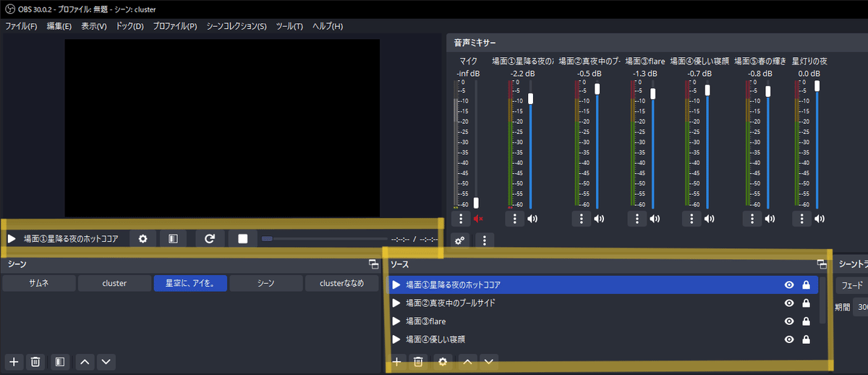Screen dimensions: 868x375
Task: Pop out the シーン dock
Action: [x=373, y=264]
